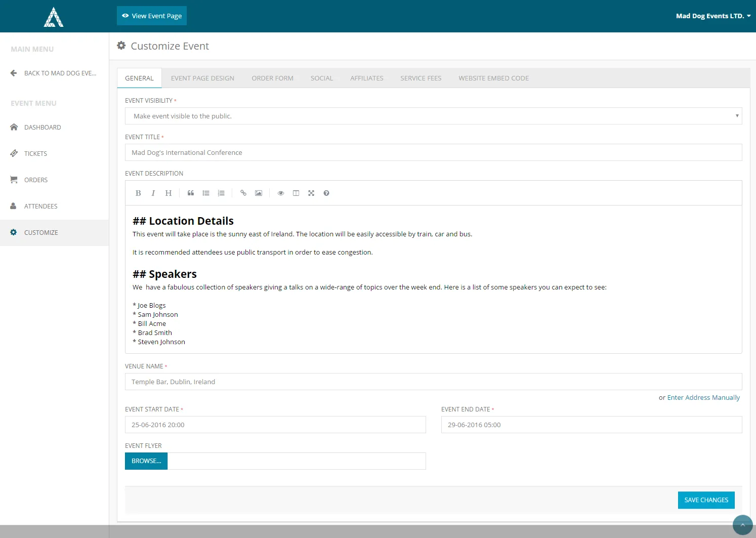Click the Save Changes button

[706, 500]
